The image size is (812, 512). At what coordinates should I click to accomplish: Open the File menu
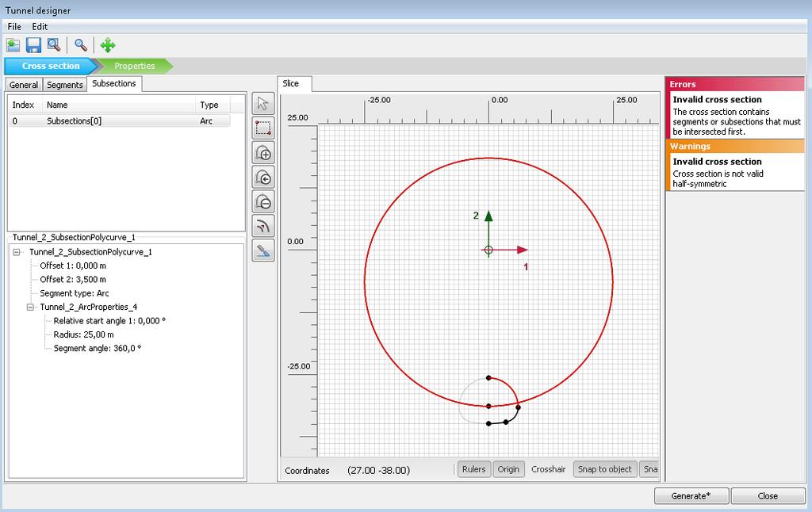pyautogui.click(x=14, y=27)
